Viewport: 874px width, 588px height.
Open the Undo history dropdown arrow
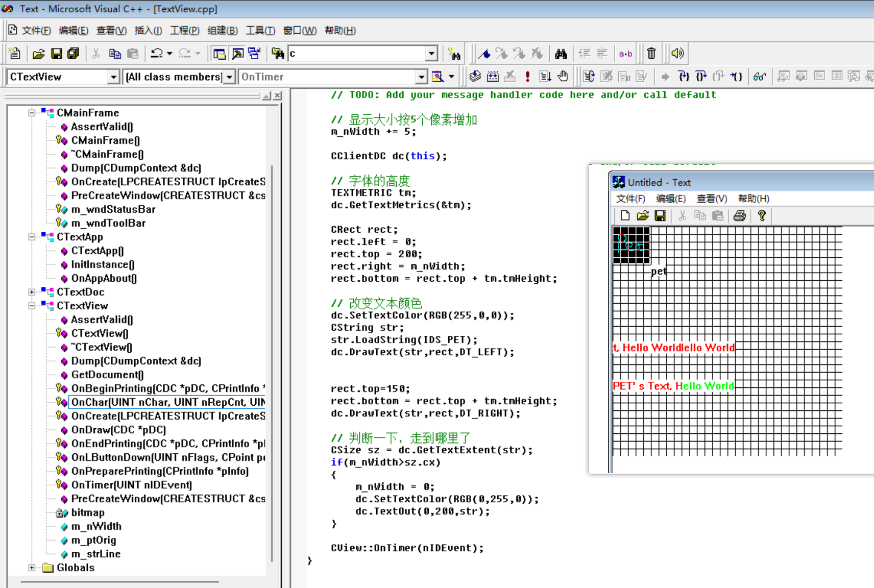pos(169,54)
